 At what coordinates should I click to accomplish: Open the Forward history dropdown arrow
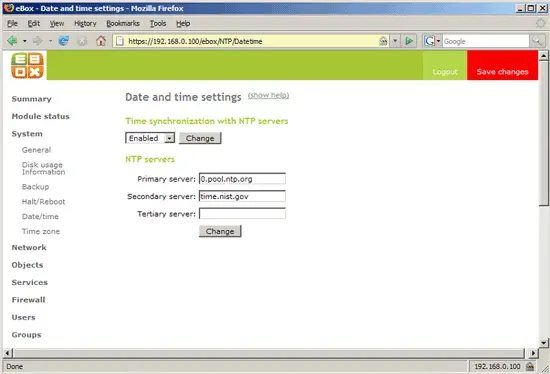(x=51, y=41)
